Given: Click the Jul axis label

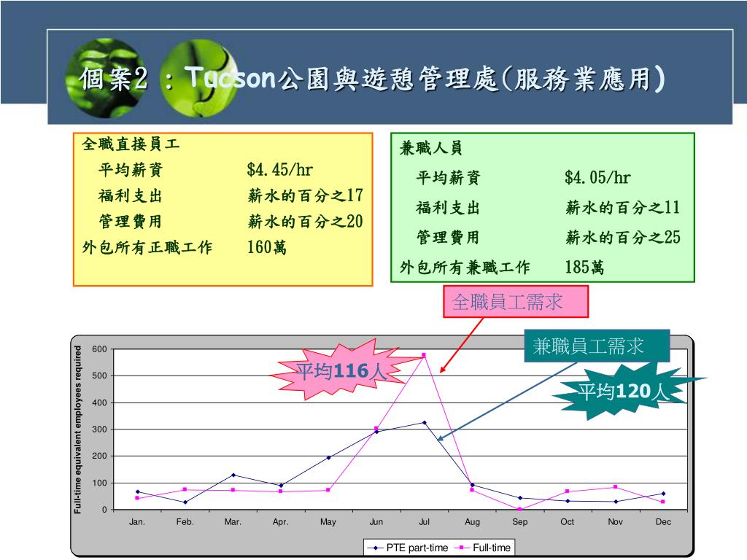Looking at the screenshot, I should click(424, 522).
